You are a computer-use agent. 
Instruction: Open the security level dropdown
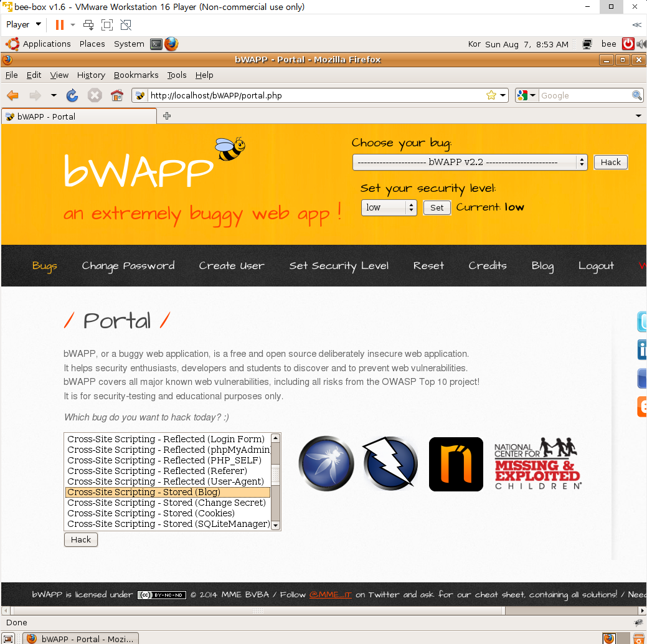(389, 207)
